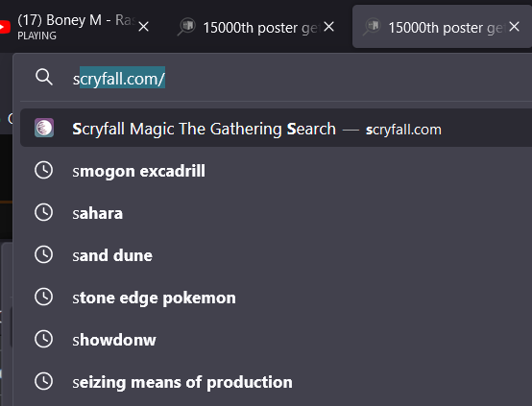Close the Boney M YouTube tab
Viewport: 532px width, 406px height.
[x=143, y=27]
